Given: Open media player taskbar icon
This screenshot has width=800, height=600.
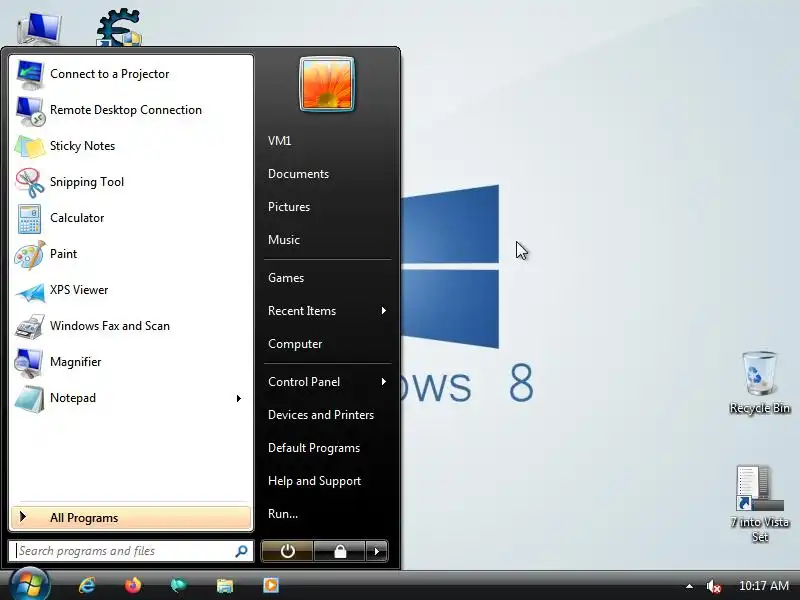Looking at the screenshot, I should tap(271, 585).
